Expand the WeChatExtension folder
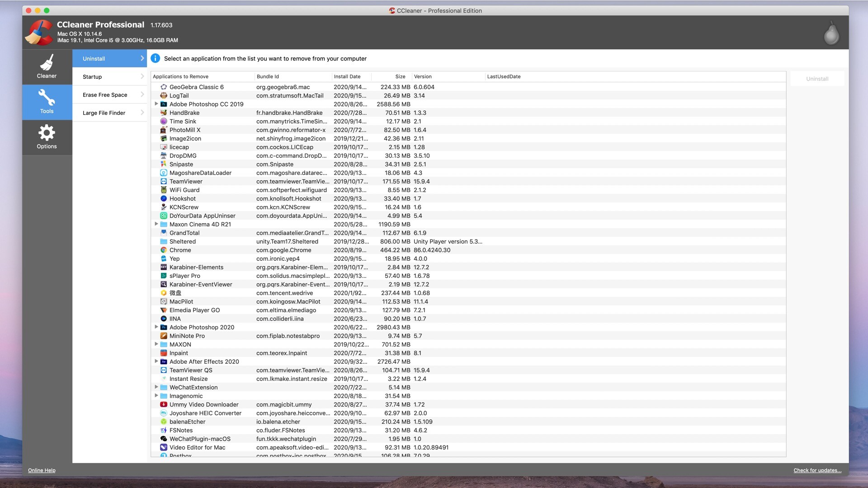 [x=156, y=387]
